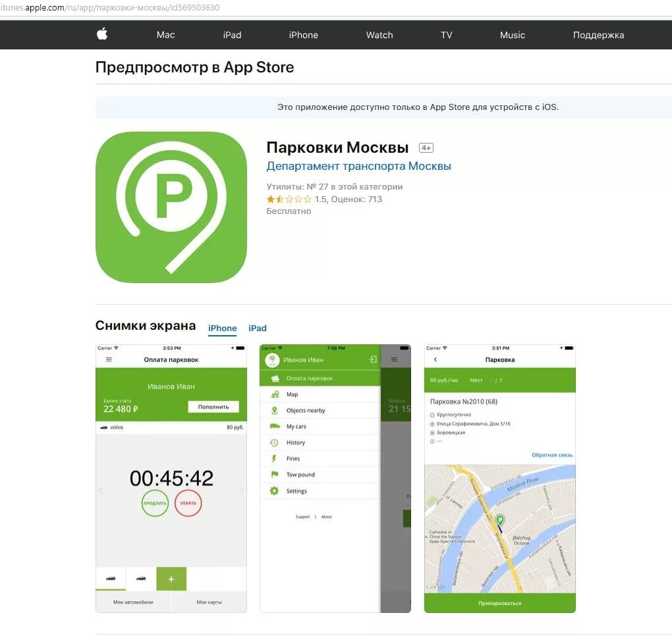Click Objects nearby pin icon

275,410
